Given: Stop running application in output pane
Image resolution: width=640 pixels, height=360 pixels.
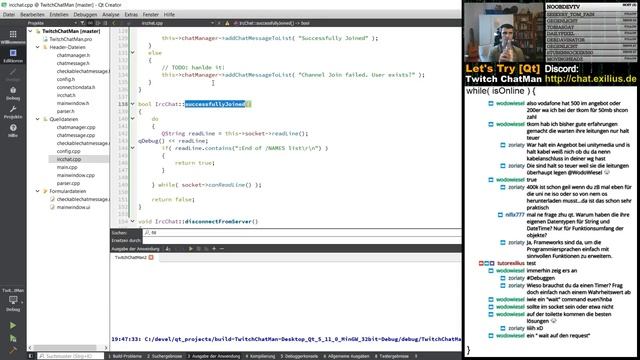Looking at the screenshot, I should point(198,249).
